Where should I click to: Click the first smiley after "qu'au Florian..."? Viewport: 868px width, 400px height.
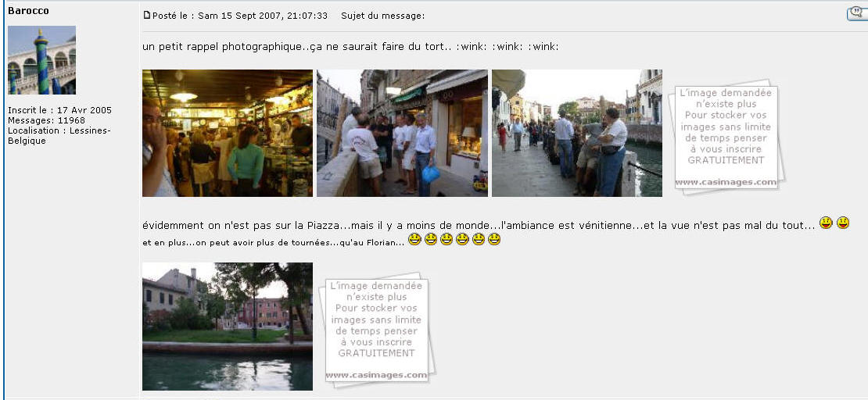point(414,240)
